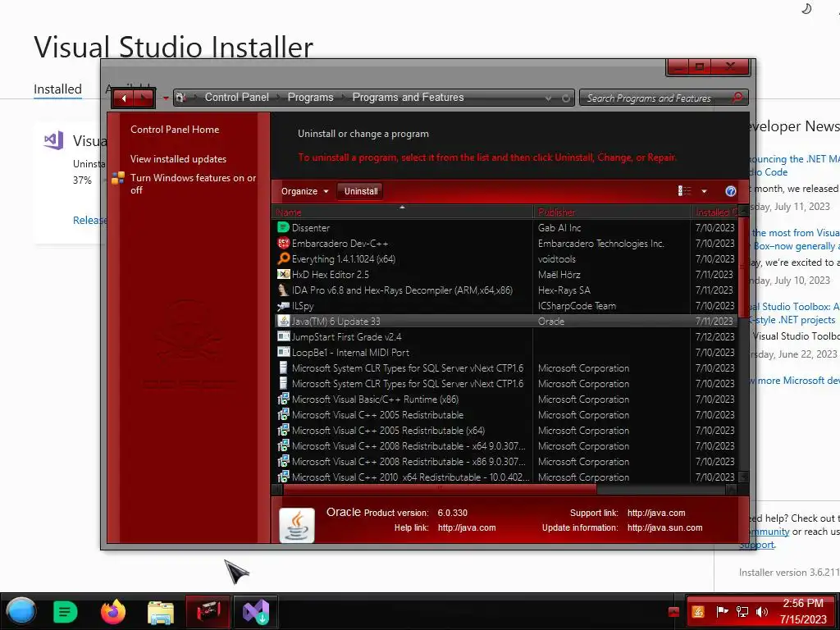Viewport: 840px width, 630px height.
Task: Select the Java(TM) 6 Update 33 icon
Action: tap(283, 322)
